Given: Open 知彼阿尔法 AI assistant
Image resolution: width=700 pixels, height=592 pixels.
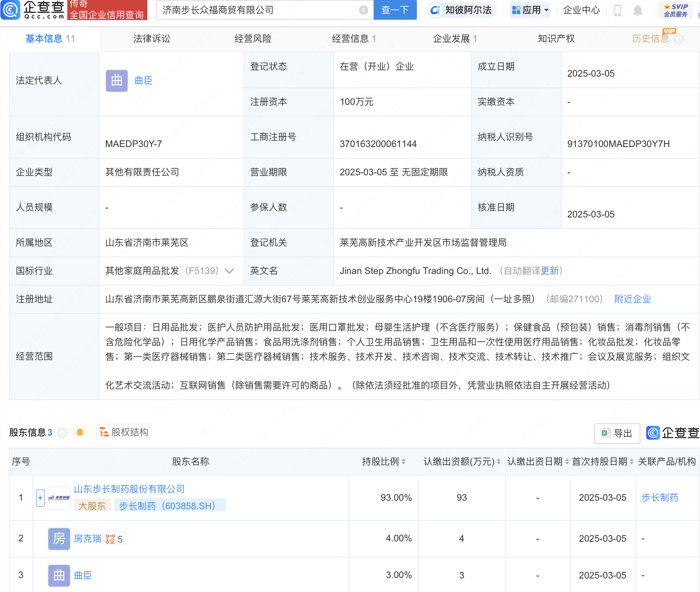Looking at the screenshot, I should (x=461, y=10).
